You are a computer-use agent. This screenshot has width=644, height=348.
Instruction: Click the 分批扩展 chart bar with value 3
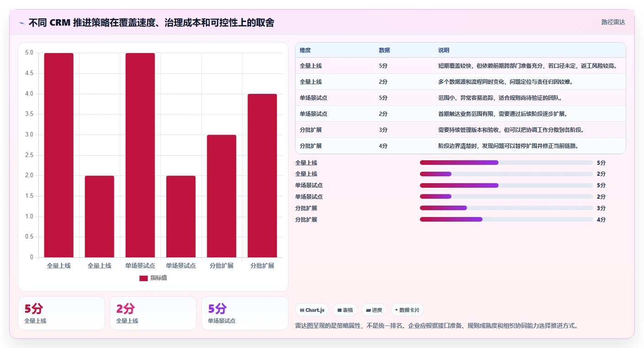pos(222,196)
